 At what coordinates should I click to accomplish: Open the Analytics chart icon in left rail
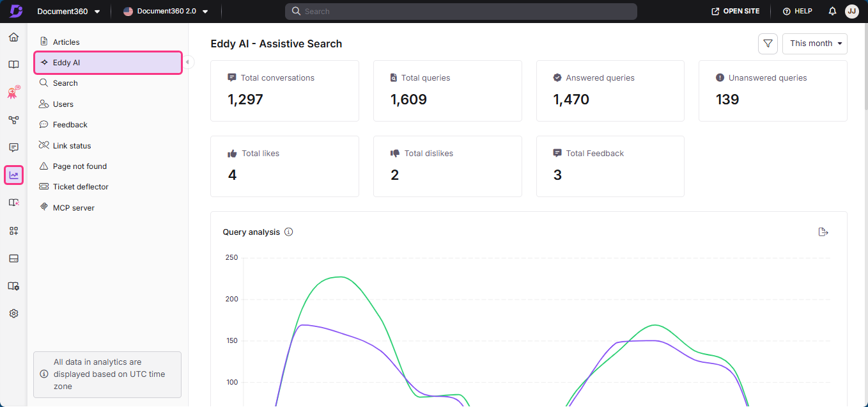[x=14, y=175]
